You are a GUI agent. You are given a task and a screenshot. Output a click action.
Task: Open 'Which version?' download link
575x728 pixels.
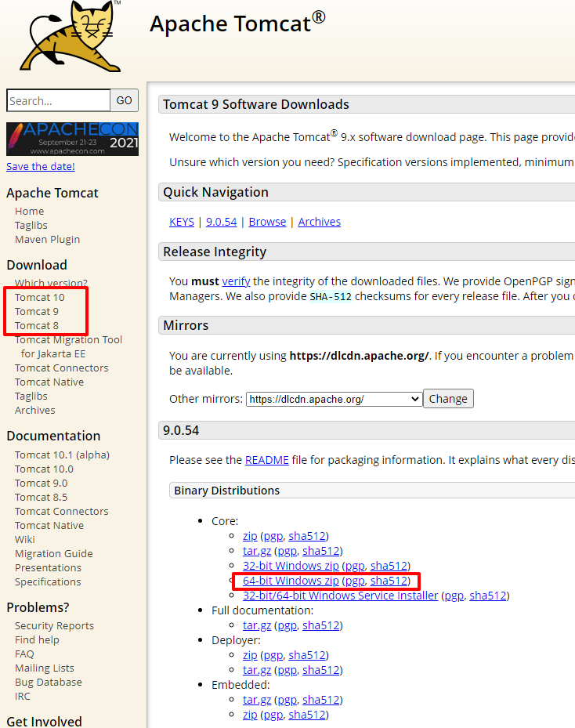click(x=51, y=283)
